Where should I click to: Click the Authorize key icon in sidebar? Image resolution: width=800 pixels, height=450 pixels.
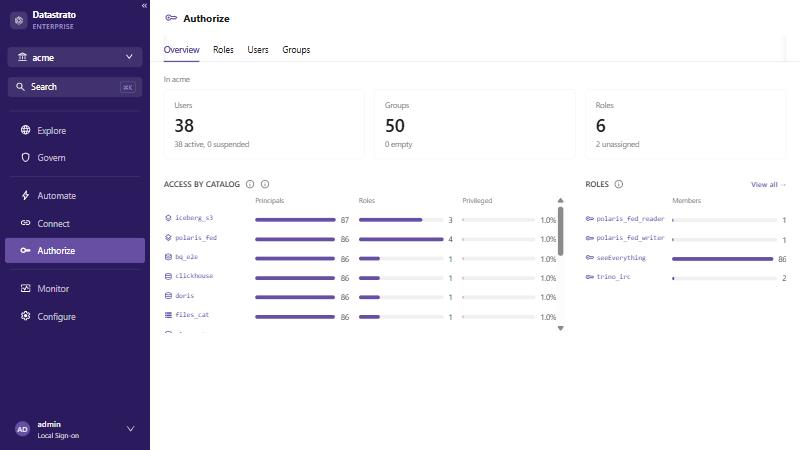tap(26, 251)
